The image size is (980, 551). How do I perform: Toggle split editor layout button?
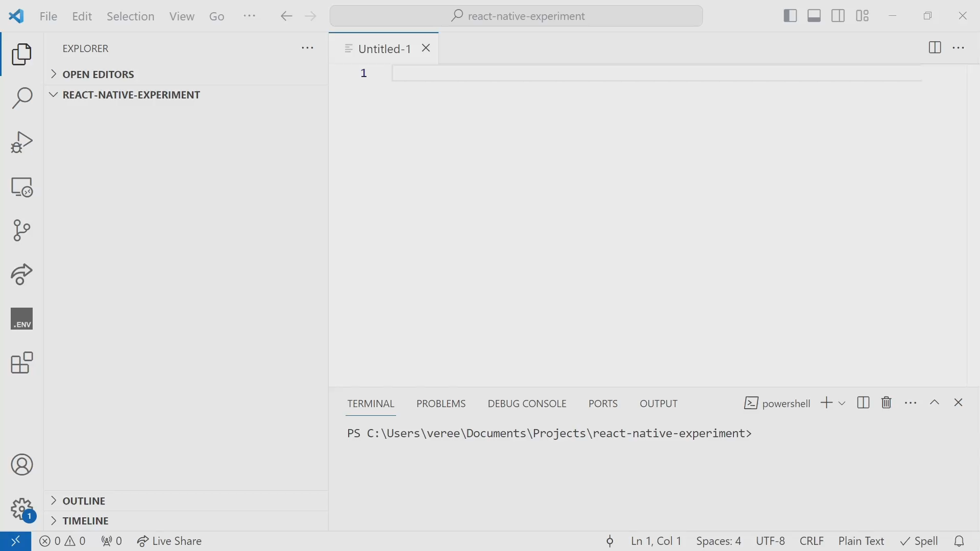pos(935,47)
